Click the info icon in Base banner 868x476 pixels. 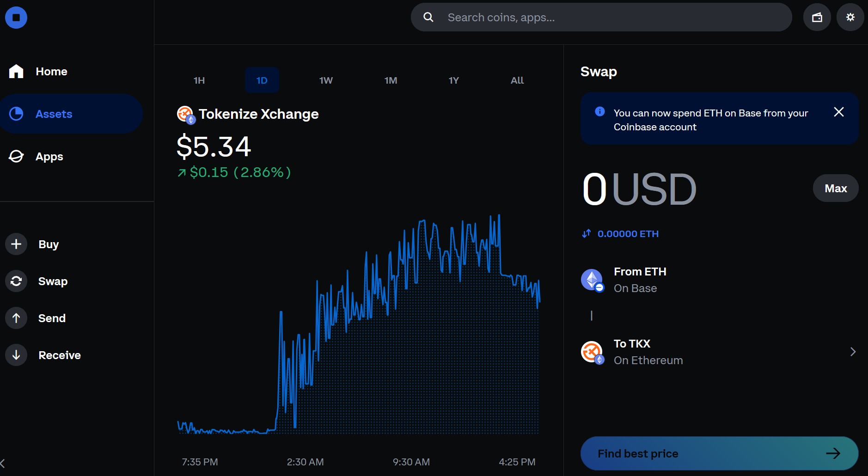600,111
